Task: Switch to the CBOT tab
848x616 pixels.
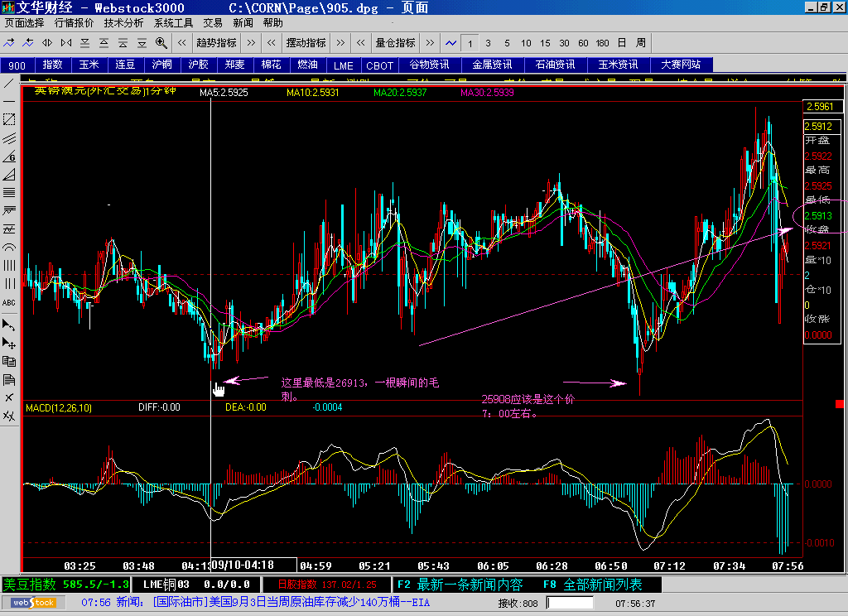Action: click(379, 65)
